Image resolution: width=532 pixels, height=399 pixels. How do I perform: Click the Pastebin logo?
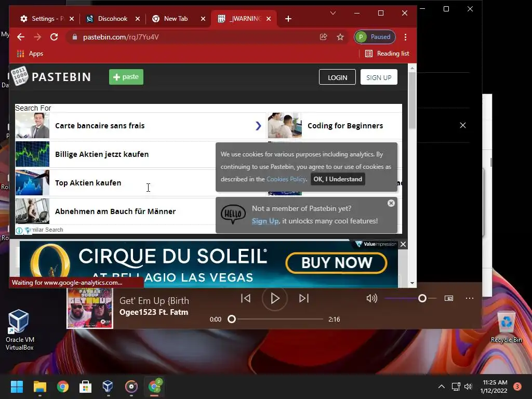click(51, 77)
